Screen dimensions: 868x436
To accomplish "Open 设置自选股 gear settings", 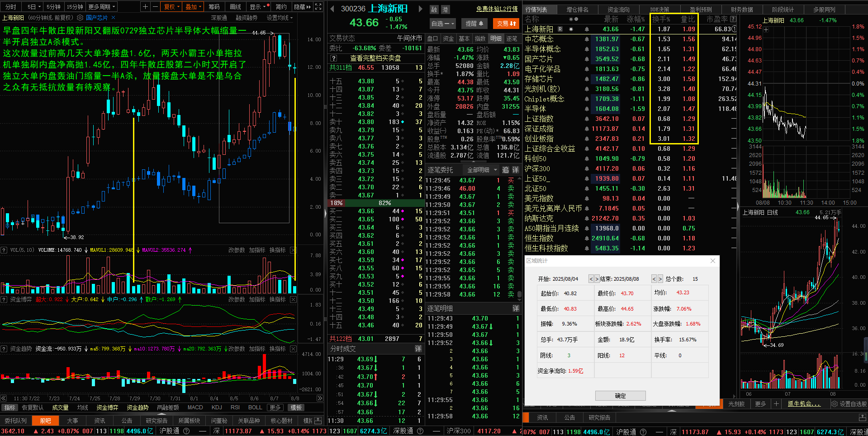I will click(834, 404).
